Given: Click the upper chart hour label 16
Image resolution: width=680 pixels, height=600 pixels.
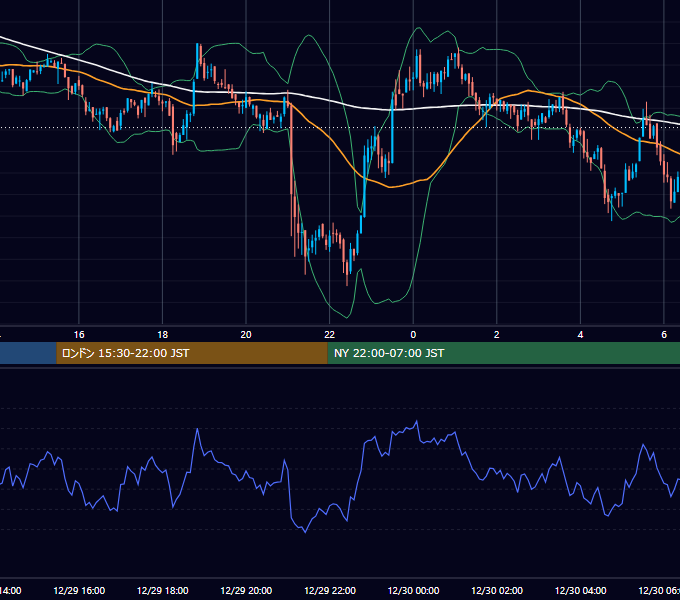Looking at the screenshot, I should tap(79, 335).
